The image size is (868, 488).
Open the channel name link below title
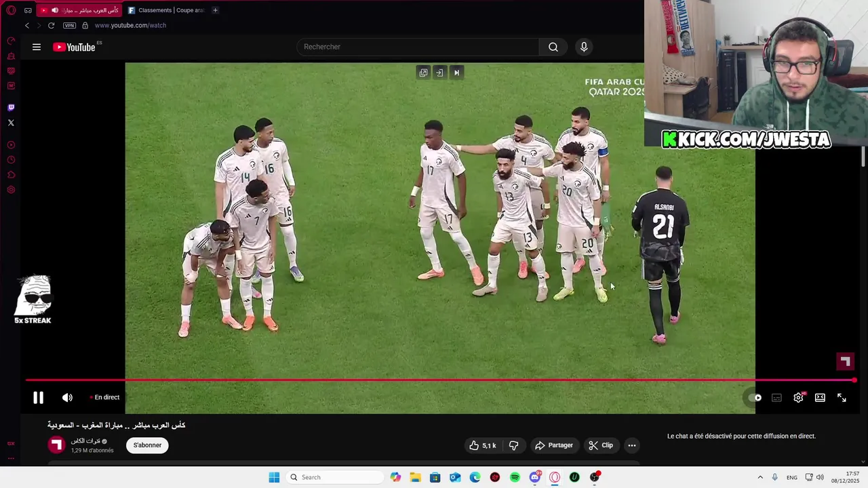point(85,441)
